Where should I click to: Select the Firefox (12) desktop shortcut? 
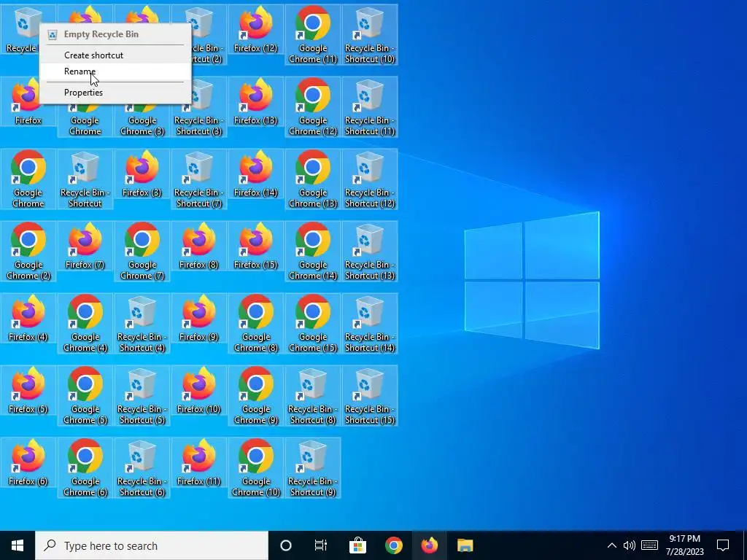[256, 30]
